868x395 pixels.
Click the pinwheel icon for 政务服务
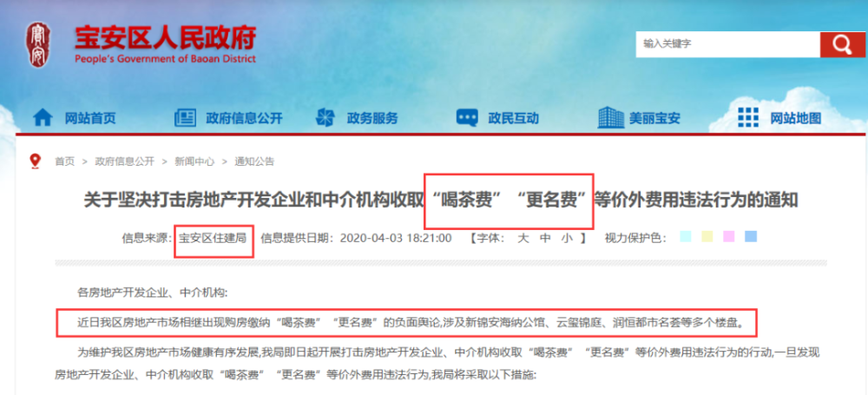(325, 117)
